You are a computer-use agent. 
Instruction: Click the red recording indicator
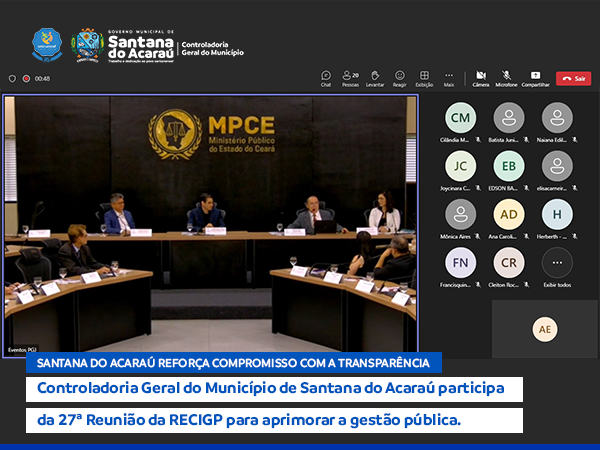point(26,78)
